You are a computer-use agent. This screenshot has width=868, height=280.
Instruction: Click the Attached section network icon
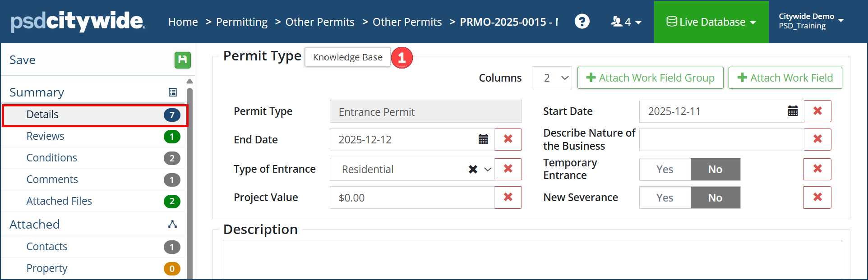172,224
